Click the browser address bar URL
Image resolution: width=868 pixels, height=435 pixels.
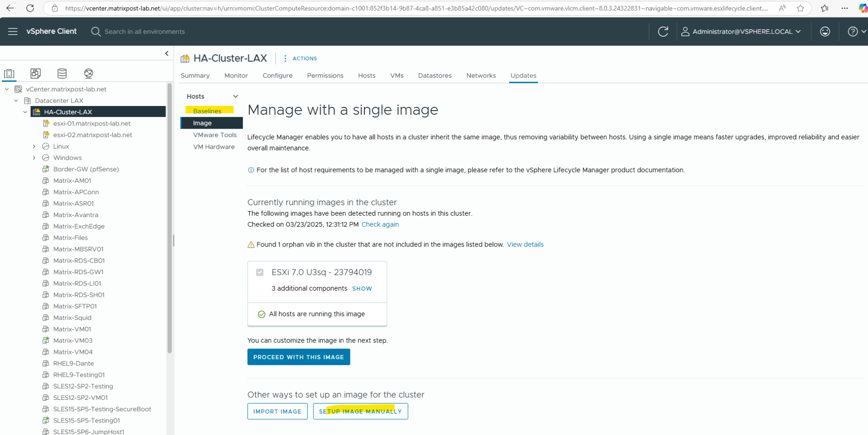point(416,8)
